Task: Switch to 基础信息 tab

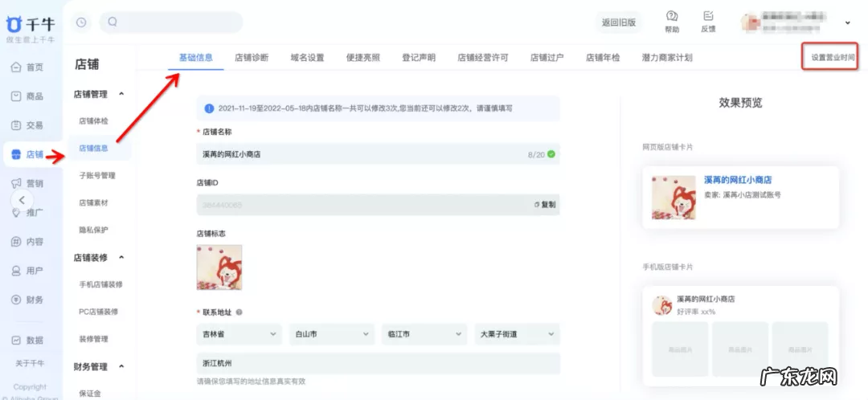Action: [x=196, y=57]
